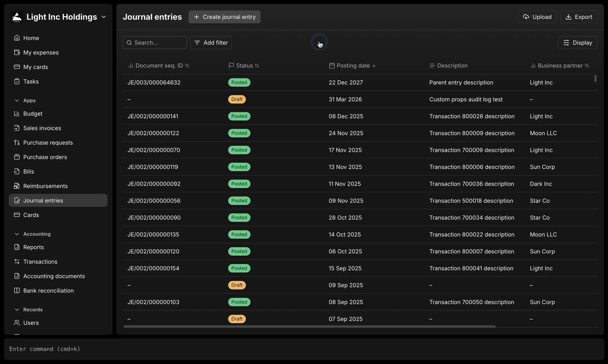Toggle sort on Document seq. ID column
The height and width of the screenshot is (364, 608).
(x=187, y=66)
